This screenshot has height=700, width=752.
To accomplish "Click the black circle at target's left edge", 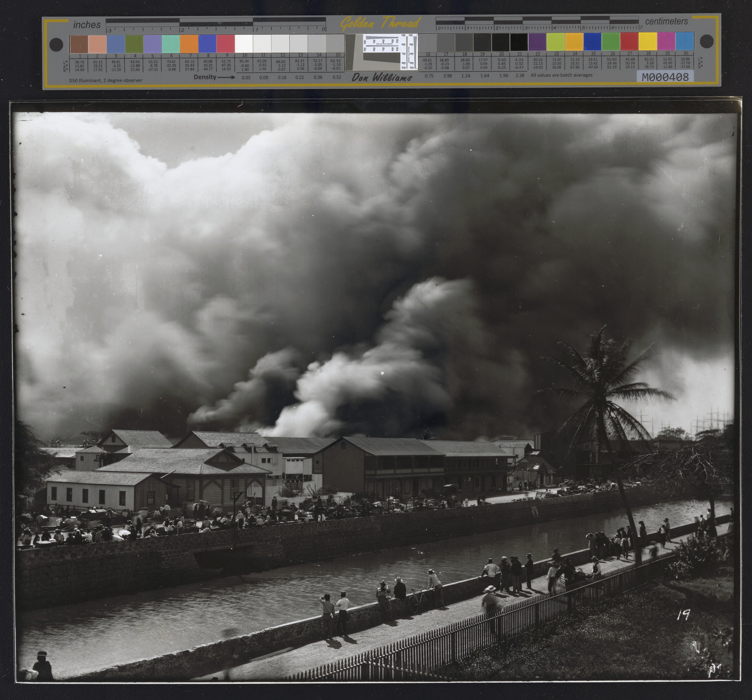I will point(56,45).
